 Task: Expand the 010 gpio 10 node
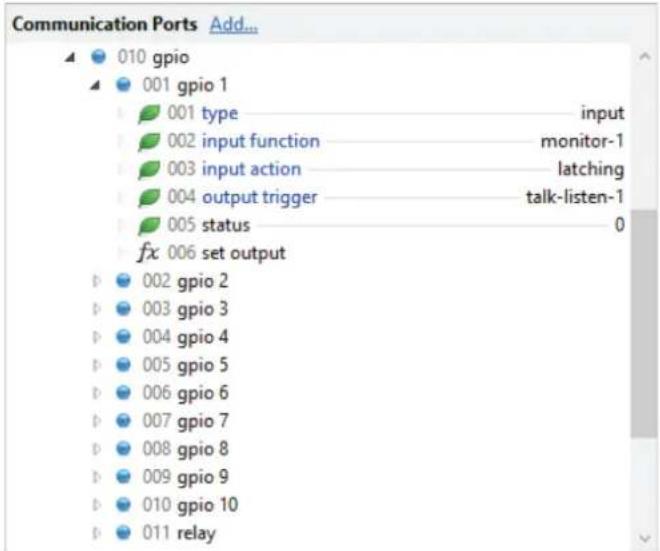pos(96,504)
